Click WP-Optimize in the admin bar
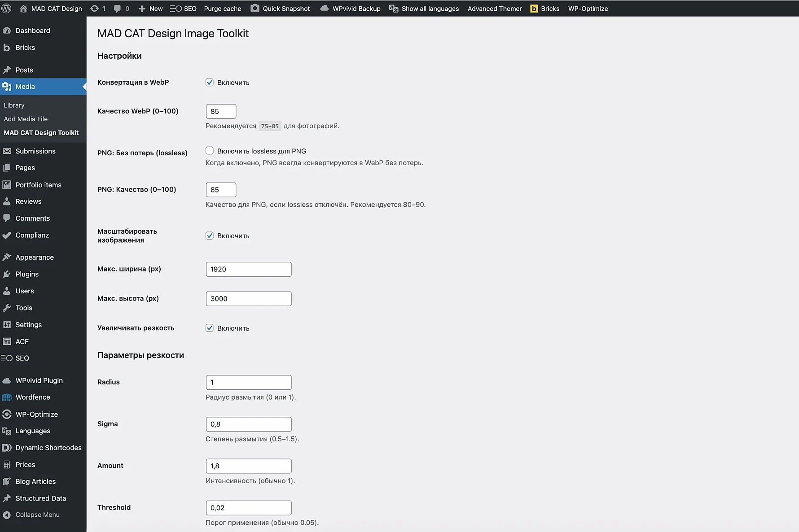The image size is (799, 532). [588, 9]
